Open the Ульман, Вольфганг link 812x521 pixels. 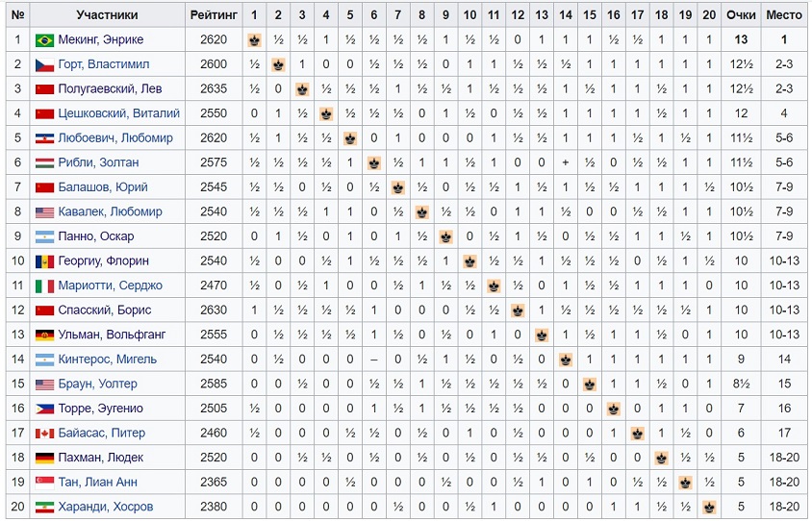(112, 335)
